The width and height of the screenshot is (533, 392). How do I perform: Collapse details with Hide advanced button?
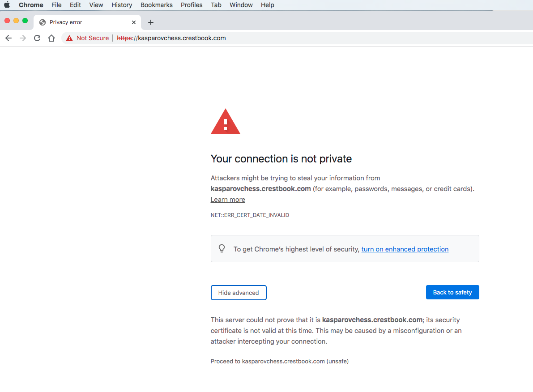pyautogui.click(x=239, y=293)
